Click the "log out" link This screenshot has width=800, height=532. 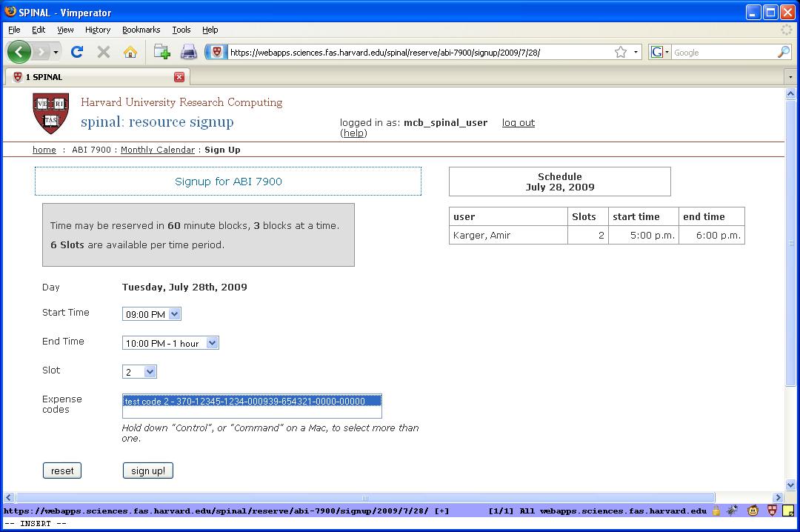point(518,123)
